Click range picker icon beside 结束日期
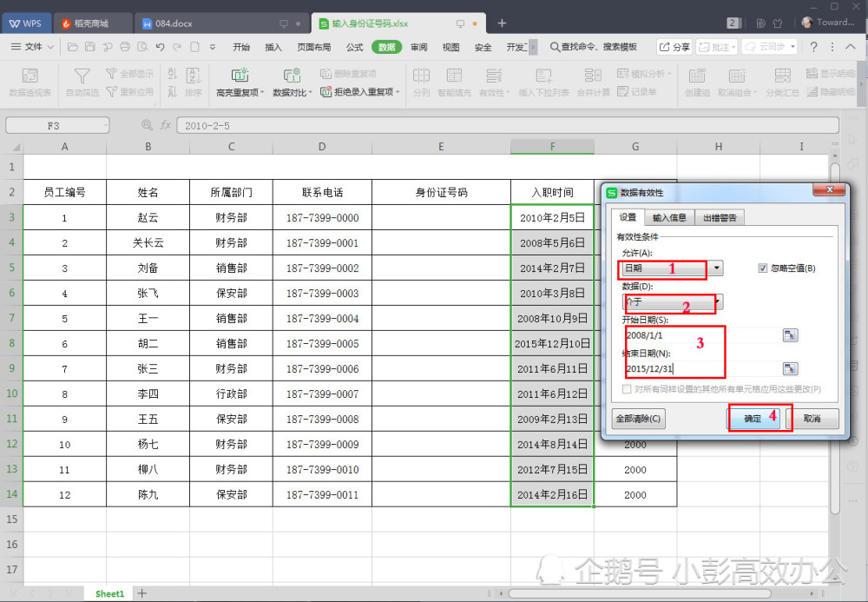The width and height of the screenshot is (868, 602). [x=790, y=369]
